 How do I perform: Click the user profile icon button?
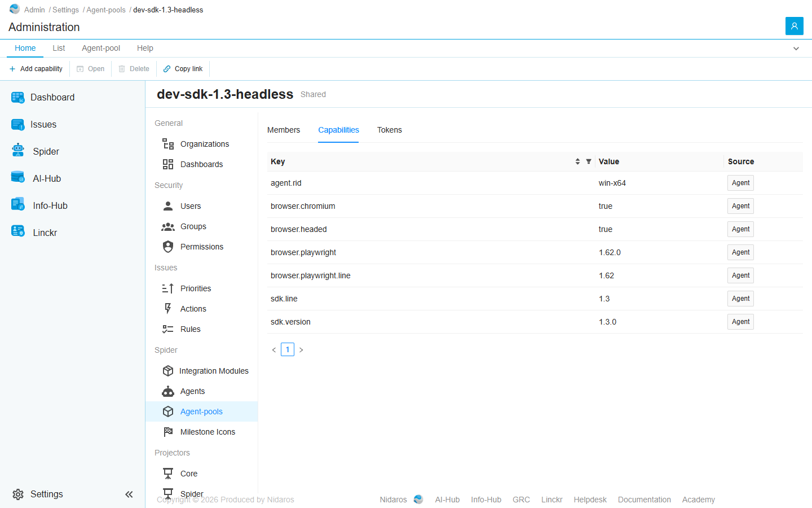click(x=795, y=26)
